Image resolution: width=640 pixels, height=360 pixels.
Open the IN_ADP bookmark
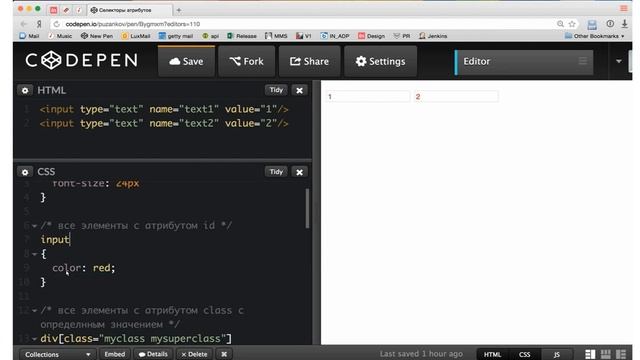pos(335,36)
